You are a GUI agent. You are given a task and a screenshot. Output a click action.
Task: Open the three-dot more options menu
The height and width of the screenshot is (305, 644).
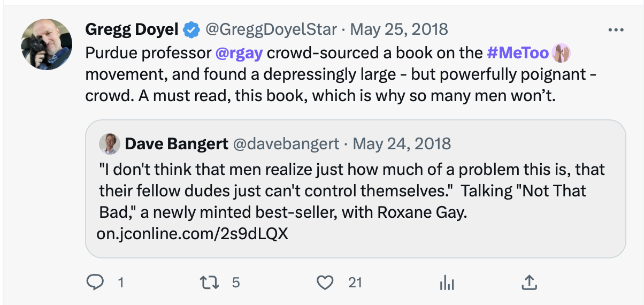616,30
